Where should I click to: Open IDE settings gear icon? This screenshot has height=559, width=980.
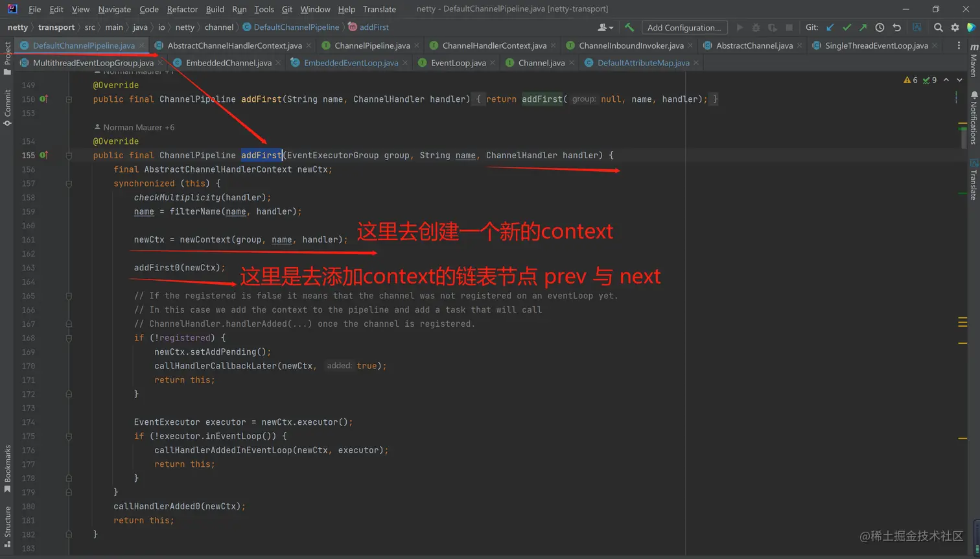(x=955, y=27)
